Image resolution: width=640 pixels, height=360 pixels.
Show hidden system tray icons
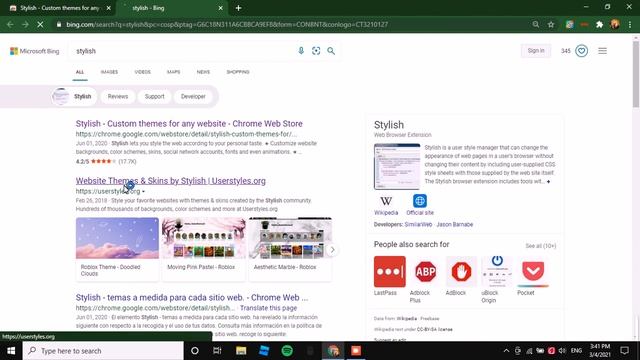[506, 351]
